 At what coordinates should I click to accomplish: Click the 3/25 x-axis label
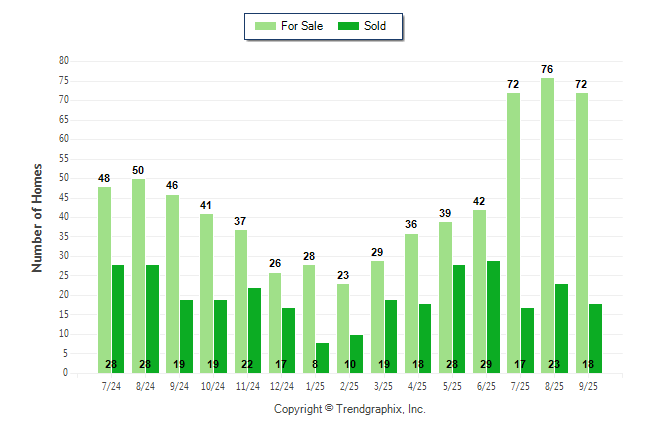(x=384, y=385)
